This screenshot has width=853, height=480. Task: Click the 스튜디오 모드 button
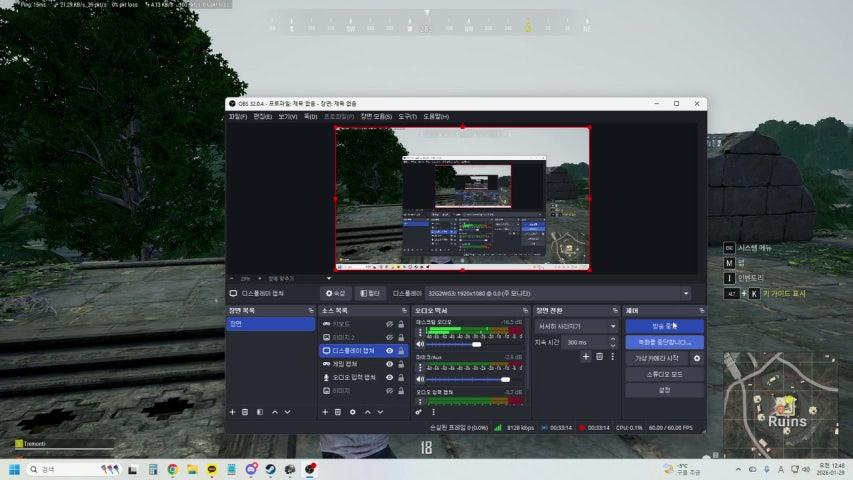[664, 374]
